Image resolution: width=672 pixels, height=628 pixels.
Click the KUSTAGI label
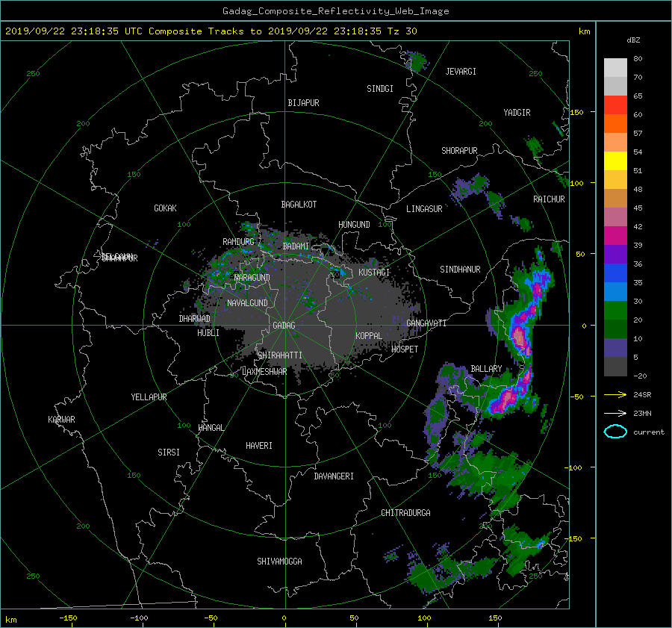pyautogui.click(x=374, y=273)
